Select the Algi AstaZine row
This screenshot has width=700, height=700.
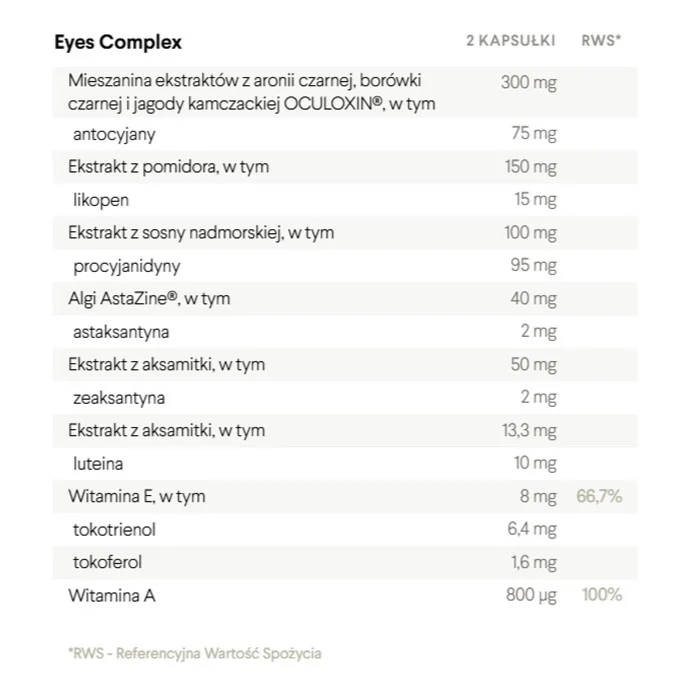[345, 299]
